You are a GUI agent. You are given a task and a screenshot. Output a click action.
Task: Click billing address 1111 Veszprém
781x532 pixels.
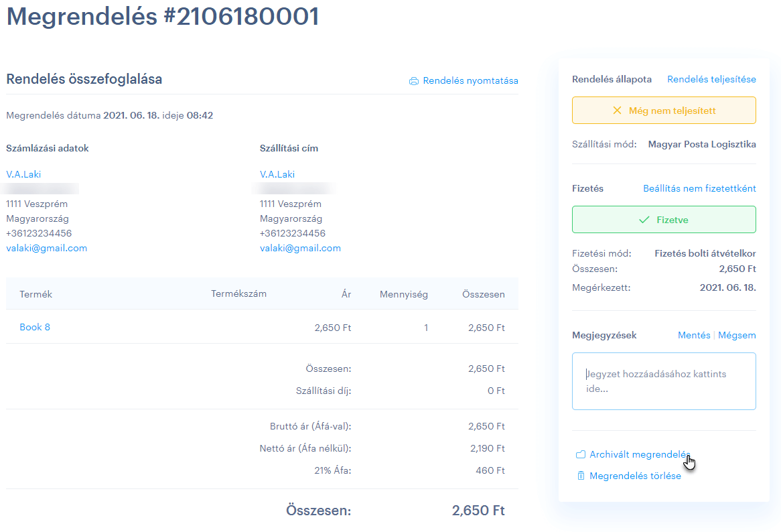point(37,204)
